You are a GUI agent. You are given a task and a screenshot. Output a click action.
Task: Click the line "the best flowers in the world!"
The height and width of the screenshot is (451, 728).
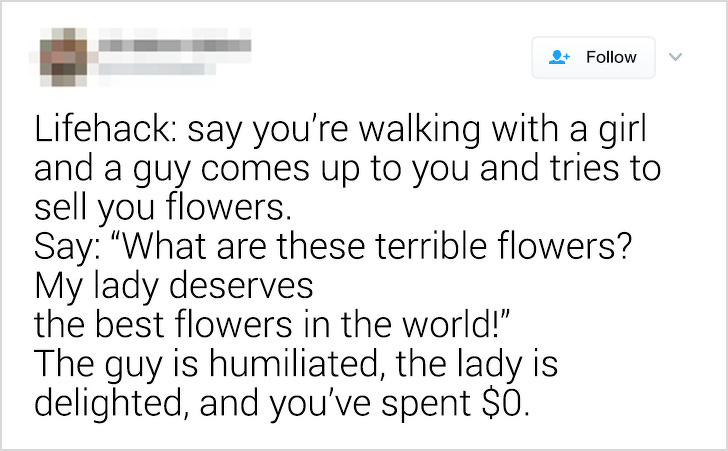(272, 325)
